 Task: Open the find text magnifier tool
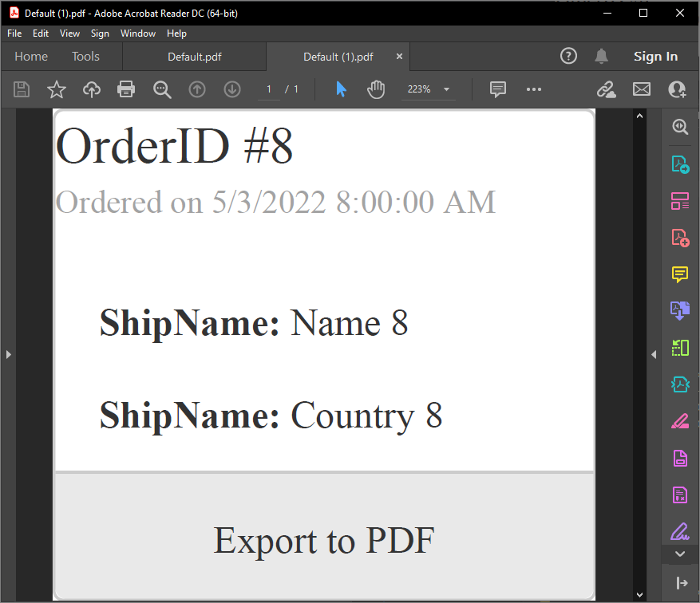pos(162,89)
